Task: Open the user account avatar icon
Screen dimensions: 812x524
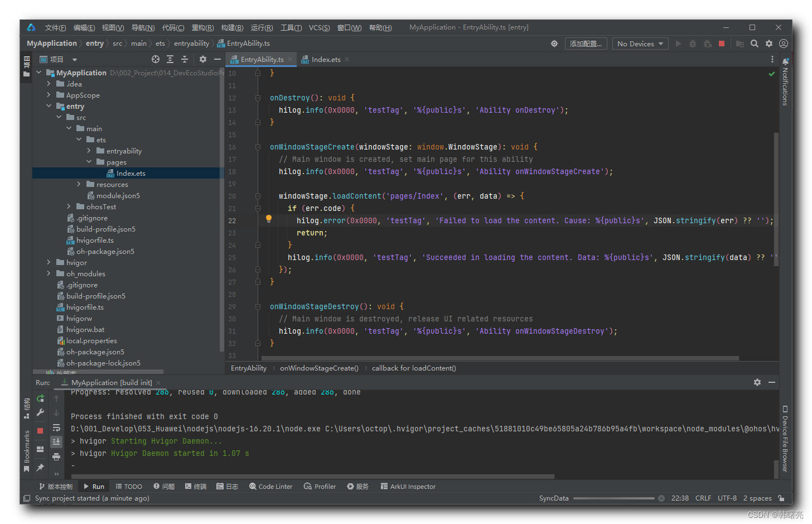Action: [784, 44]
